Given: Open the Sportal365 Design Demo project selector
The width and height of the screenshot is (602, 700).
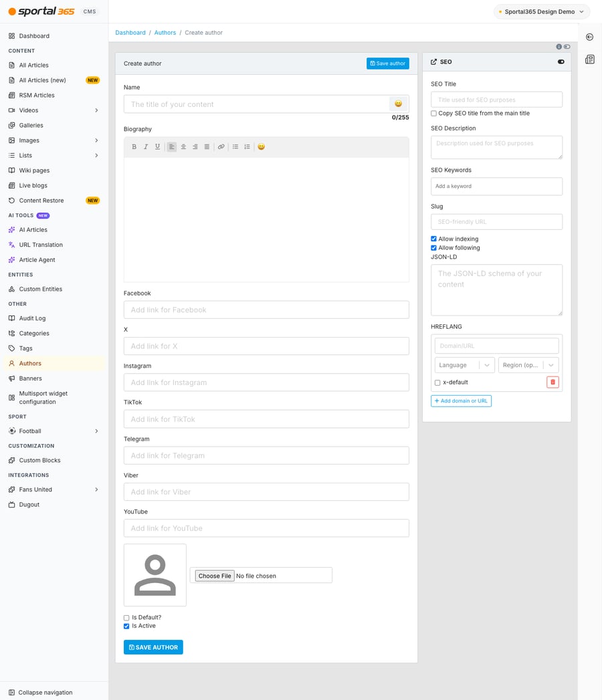Looking at the screenshot, I should 541,11.
